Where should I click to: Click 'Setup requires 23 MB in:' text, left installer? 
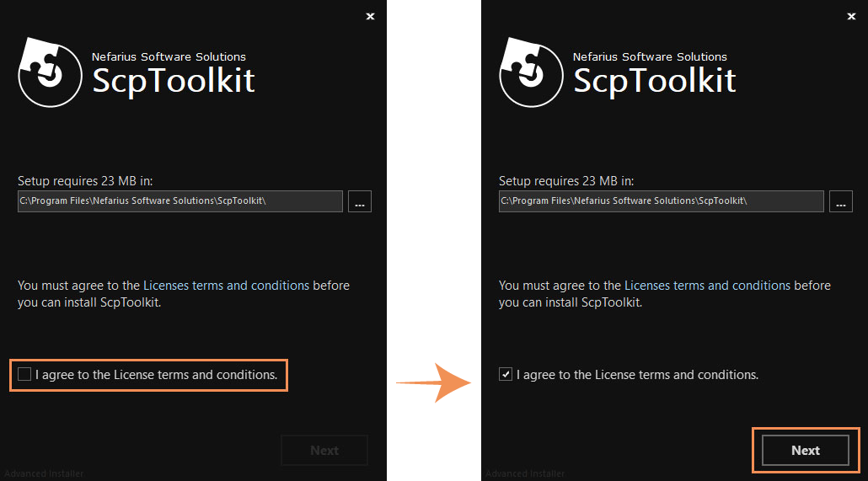tap(85, 181)
